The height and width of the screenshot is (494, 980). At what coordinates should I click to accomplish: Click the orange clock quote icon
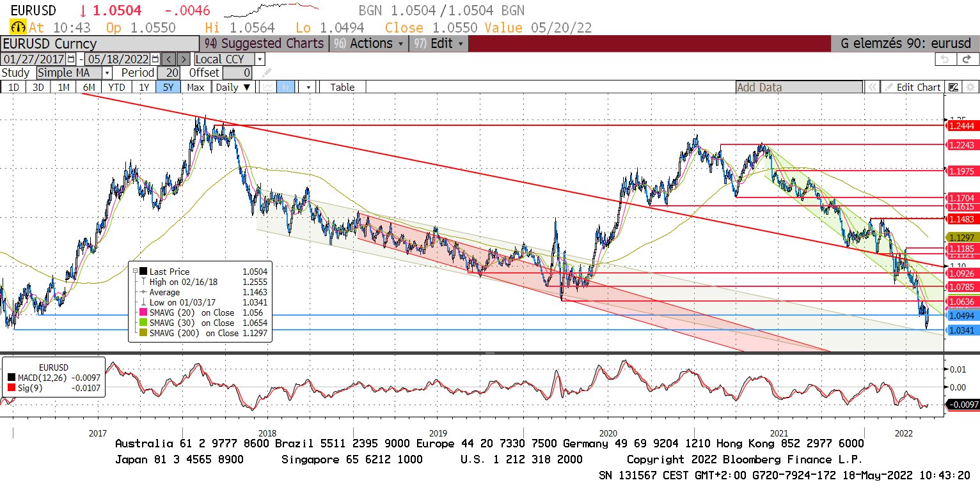tap(18, 27)
